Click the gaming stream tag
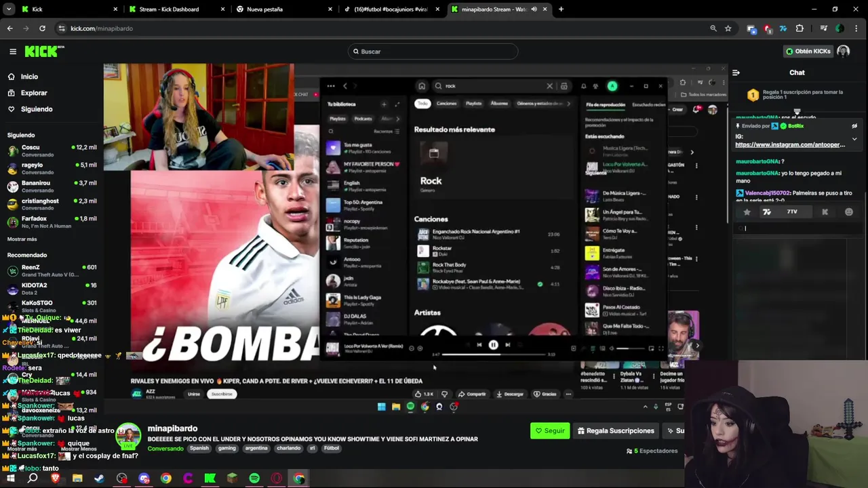The image size is (868, 488). [x=227, y=448]
